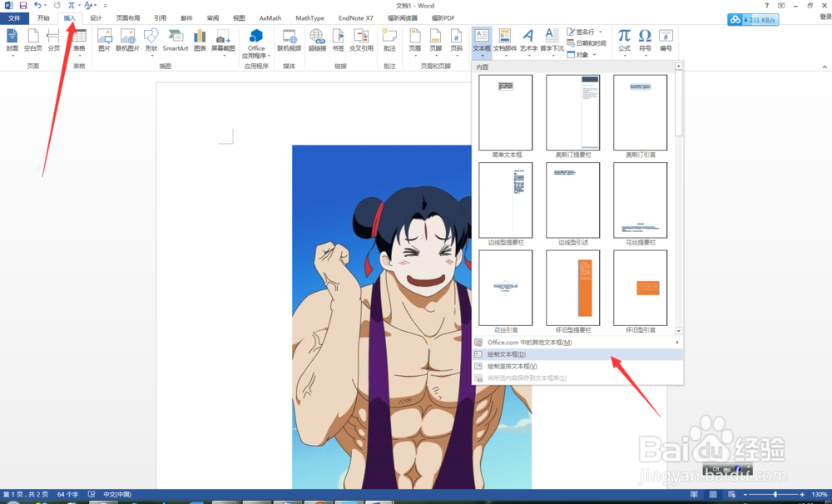Open Office apps (应用程序) menu

[256, 43]
